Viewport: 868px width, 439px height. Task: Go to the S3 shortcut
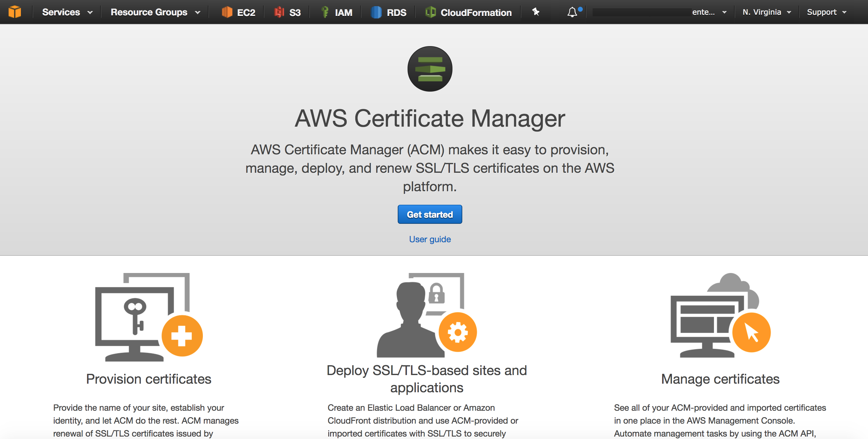287,13
